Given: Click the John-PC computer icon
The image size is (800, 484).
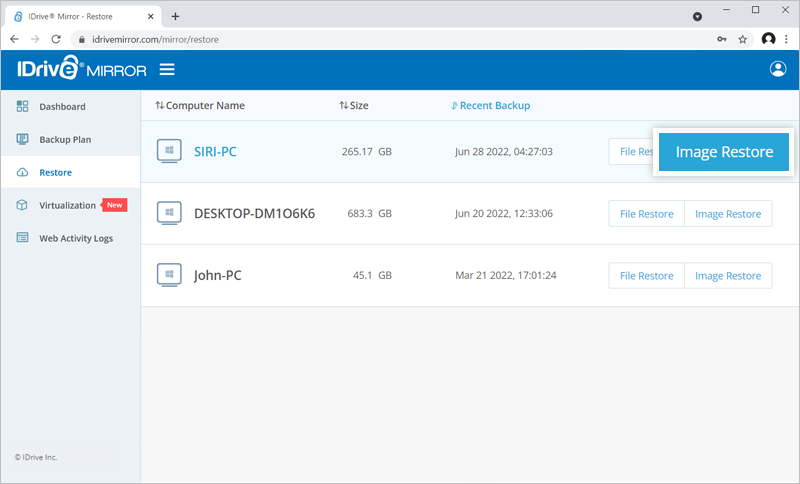Looking at the screenshot, I should [169, 275].
